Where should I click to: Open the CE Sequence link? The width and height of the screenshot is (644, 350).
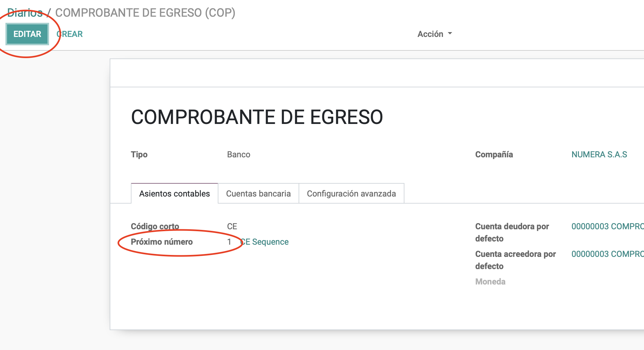pos(265,242)
